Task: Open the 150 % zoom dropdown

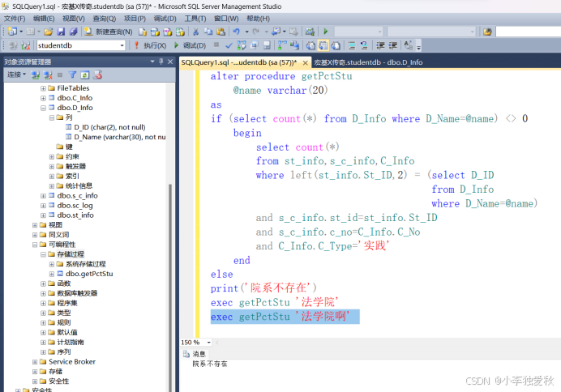Action: 208,343
